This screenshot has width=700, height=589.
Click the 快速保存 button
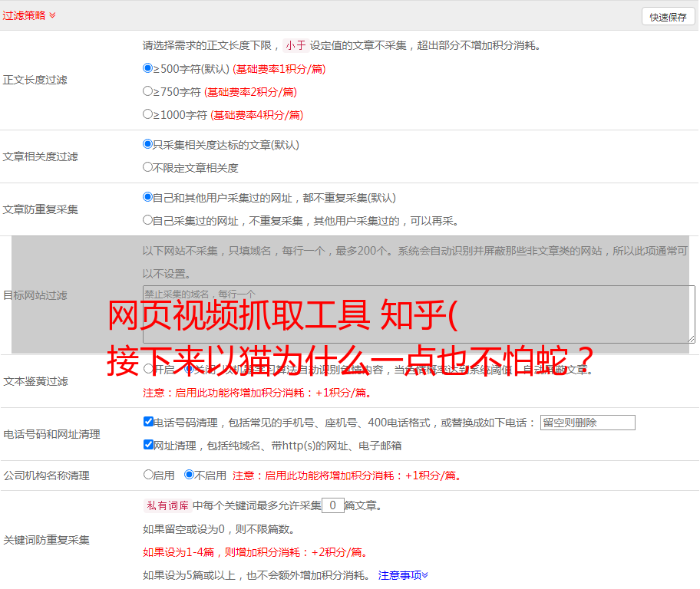668,17
